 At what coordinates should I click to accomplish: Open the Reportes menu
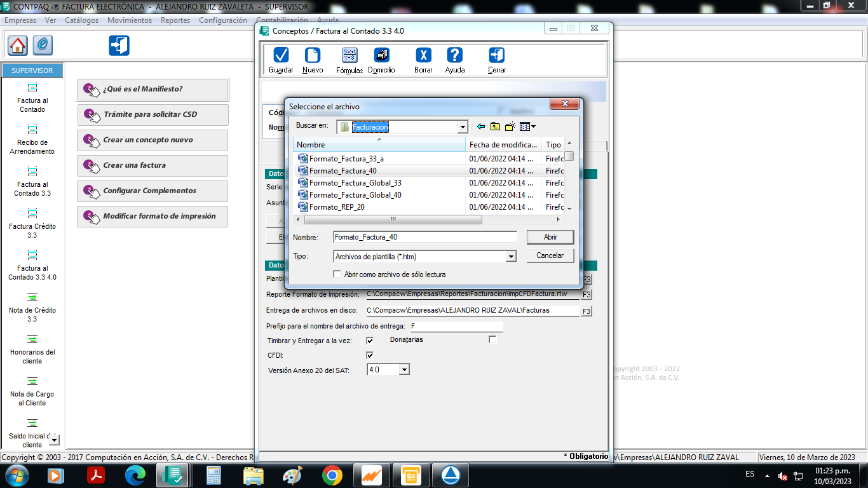pyautogui.click(x=175, y=20)
